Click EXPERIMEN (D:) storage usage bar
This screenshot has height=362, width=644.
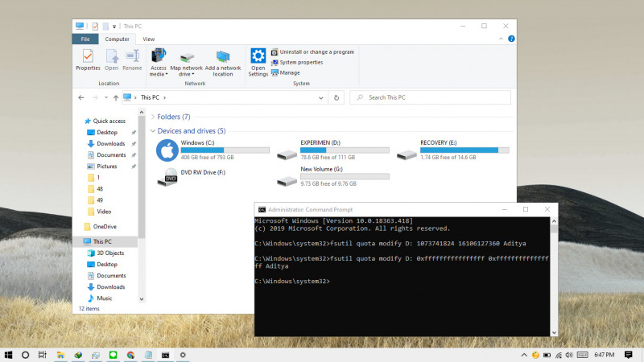point(345,150)
